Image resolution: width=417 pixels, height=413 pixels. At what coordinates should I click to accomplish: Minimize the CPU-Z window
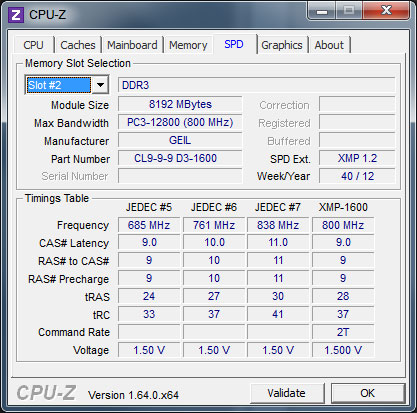click(x=322, y=11)
